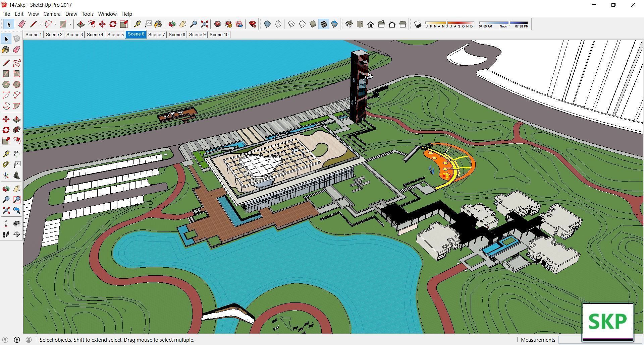Switch to Left standard view
The height and width of the screenshot is (345, 644).
point(403,24)
